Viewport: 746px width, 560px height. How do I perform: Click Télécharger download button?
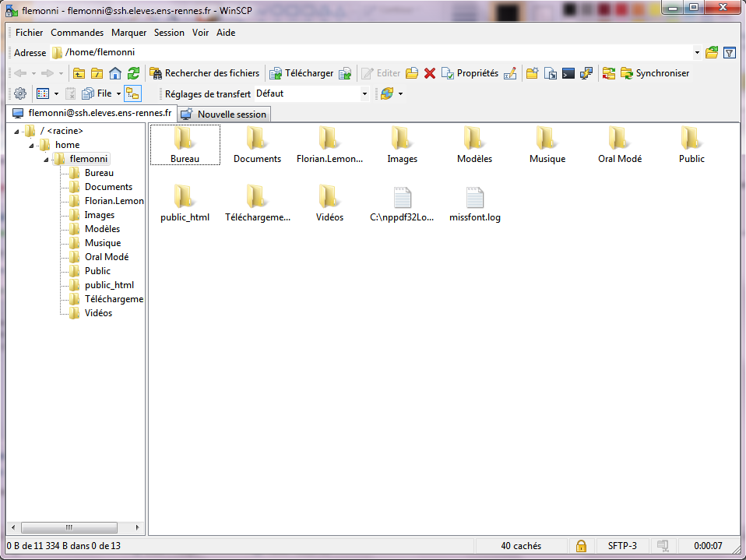[301, 73]
